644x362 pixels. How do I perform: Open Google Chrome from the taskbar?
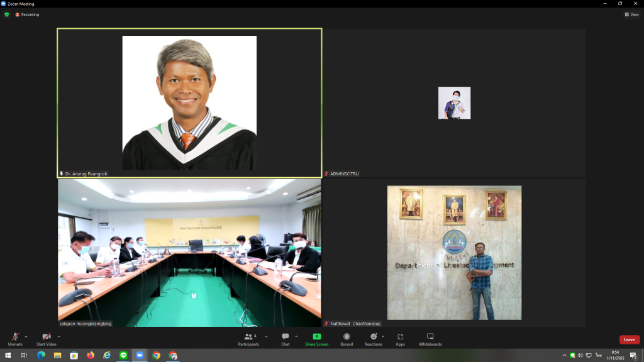click(157, 356)
